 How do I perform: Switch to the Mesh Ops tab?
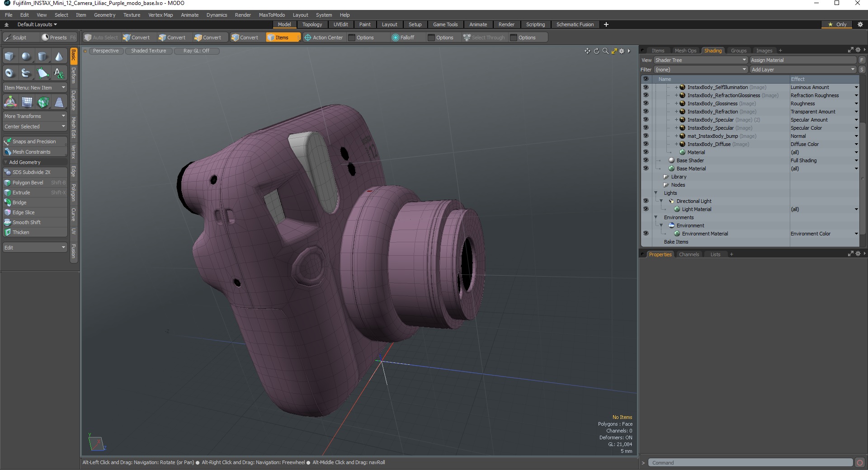pos(685,51)
